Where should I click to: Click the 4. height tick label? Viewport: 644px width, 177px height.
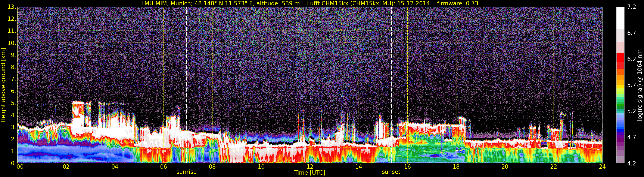point(13,115)
